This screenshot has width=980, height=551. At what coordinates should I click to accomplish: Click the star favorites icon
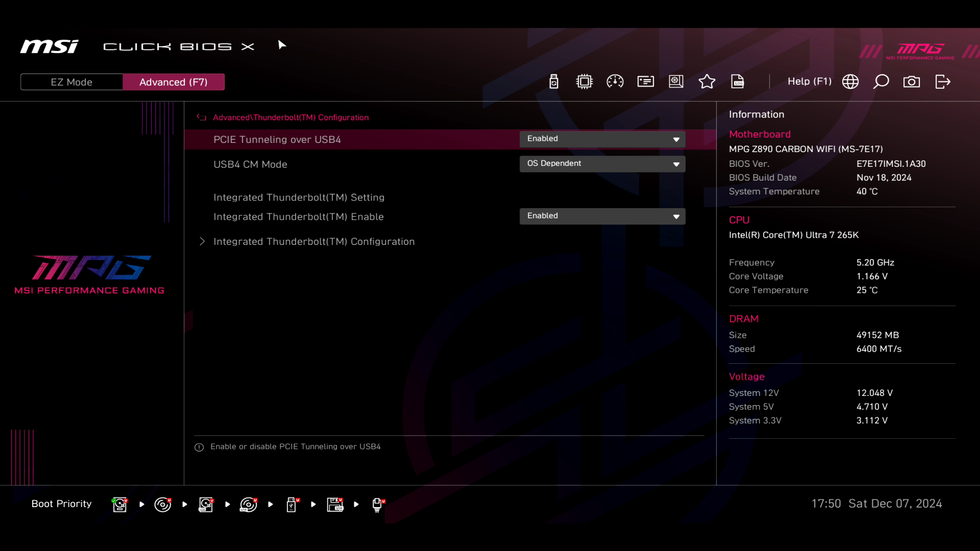(706, 82)
